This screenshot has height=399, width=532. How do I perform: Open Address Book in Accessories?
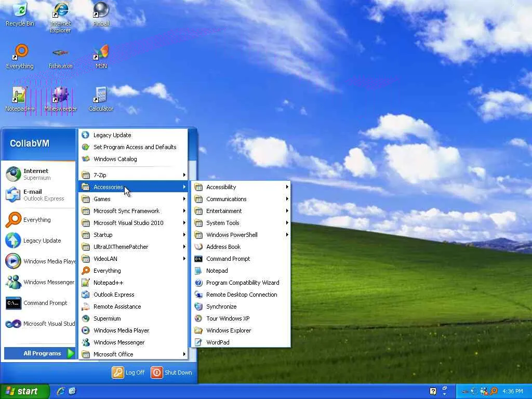pos(241,247)
